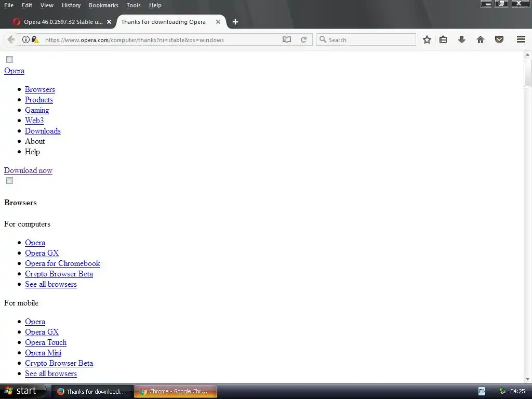Open the Browsers navigation link
532x399 pixels.
(39, 89)
